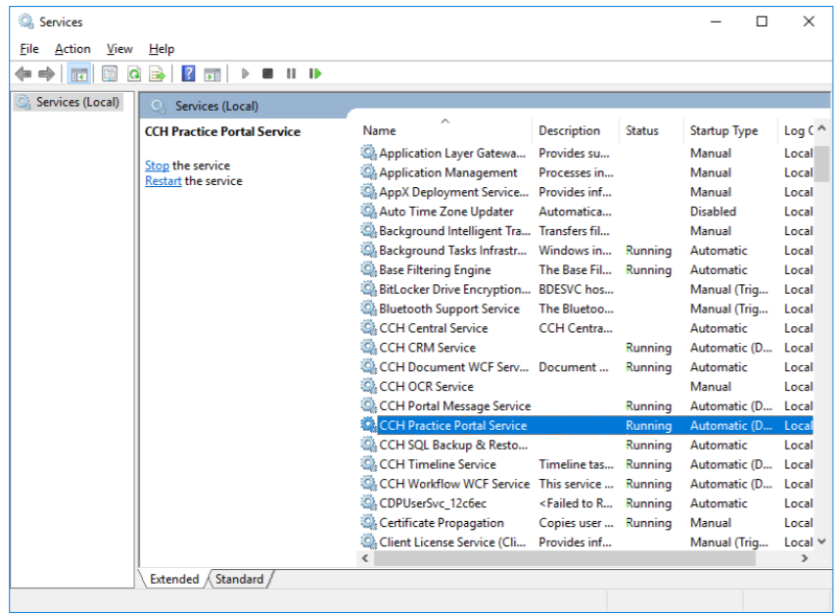Select the CDPUserSvc_12c6ec service
This screenshot has width=840, height=616.
click(586, 503)
